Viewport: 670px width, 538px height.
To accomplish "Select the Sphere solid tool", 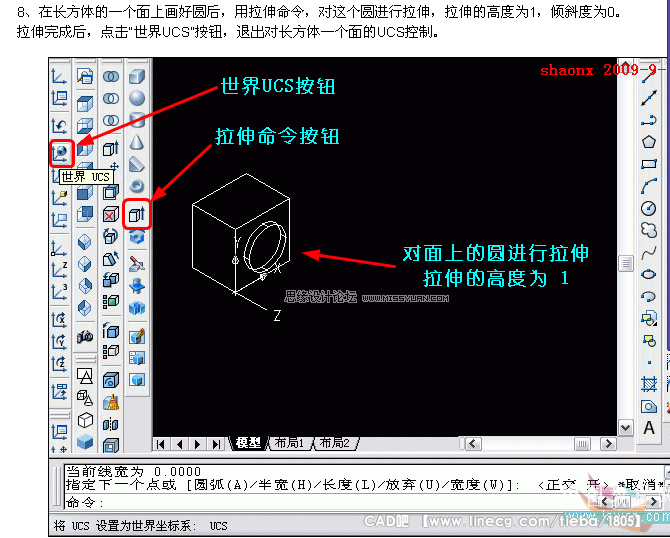I will [137, 98].
